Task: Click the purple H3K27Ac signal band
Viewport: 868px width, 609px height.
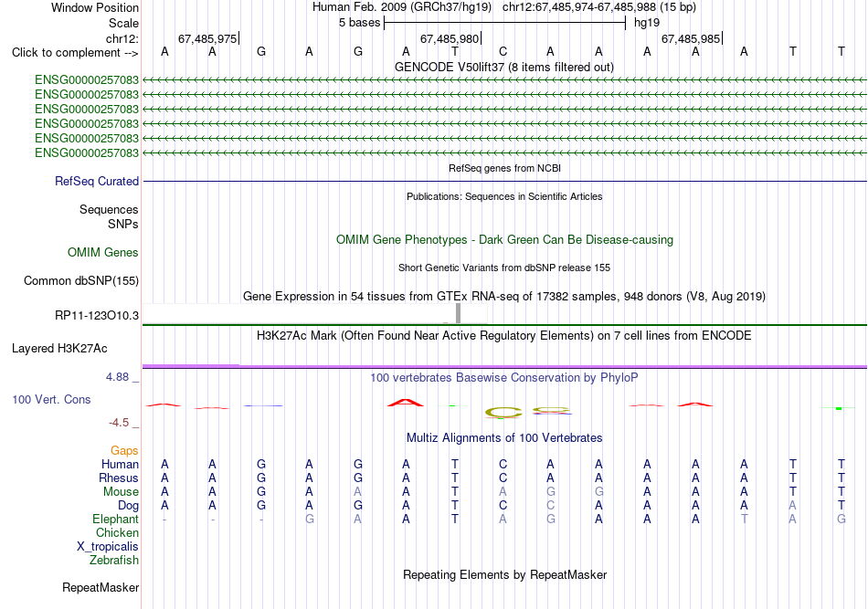Action: pos(504,366)
